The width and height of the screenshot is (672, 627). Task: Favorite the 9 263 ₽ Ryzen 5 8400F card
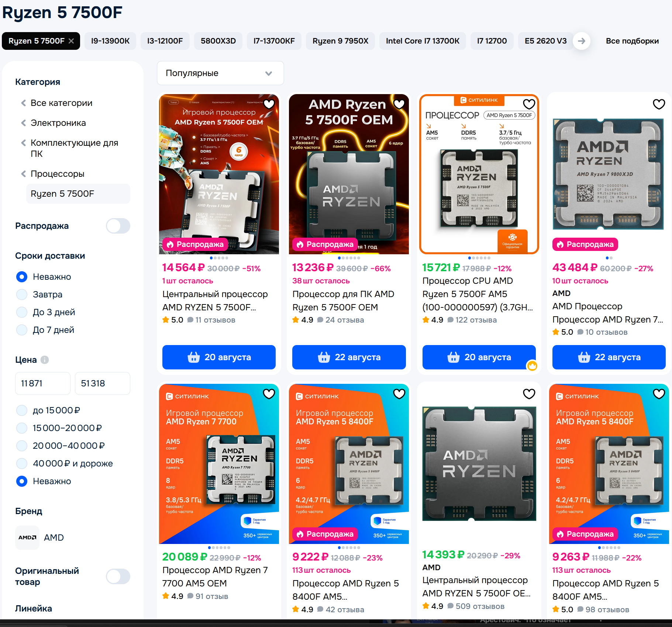click(659, 394)
